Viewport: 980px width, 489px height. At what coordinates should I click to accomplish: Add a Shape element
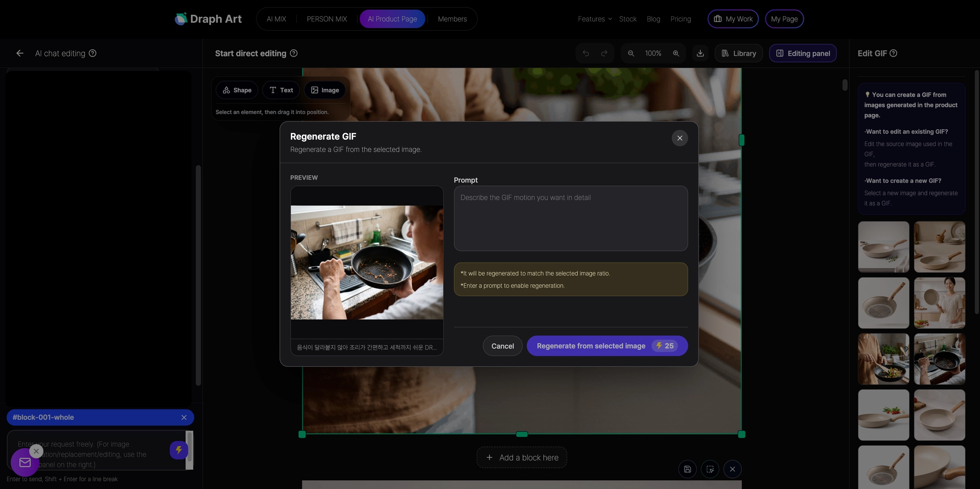(x=237, y=90)
